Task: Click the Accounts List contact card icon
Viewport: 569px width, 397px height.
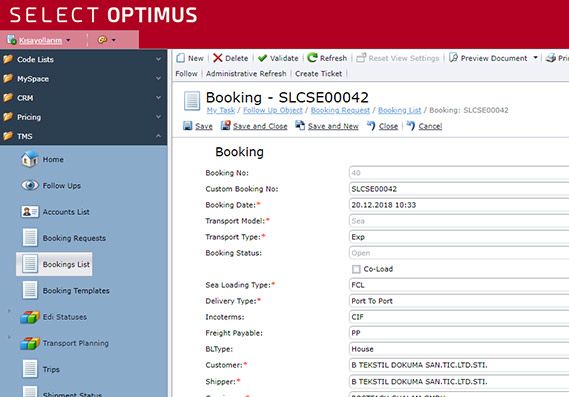Action: click(x=29, y=212)
